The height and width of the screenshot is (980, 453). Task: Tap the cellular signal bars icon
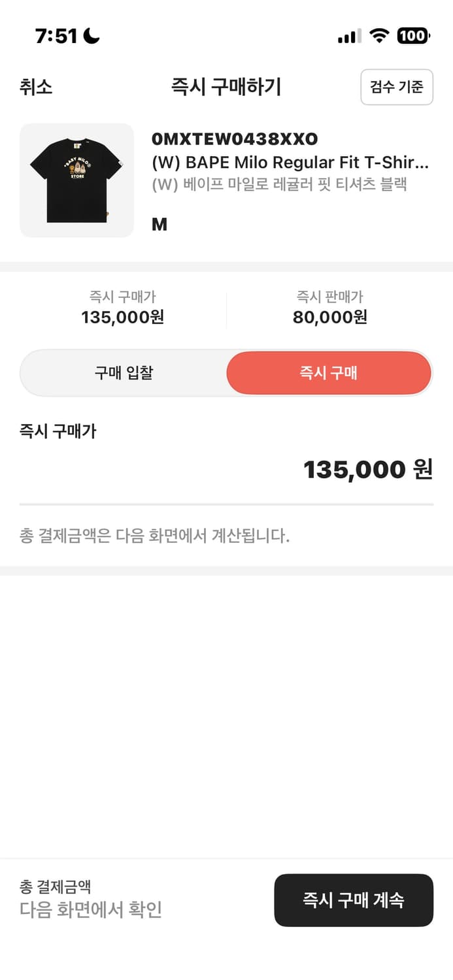(x=347, y=37)
